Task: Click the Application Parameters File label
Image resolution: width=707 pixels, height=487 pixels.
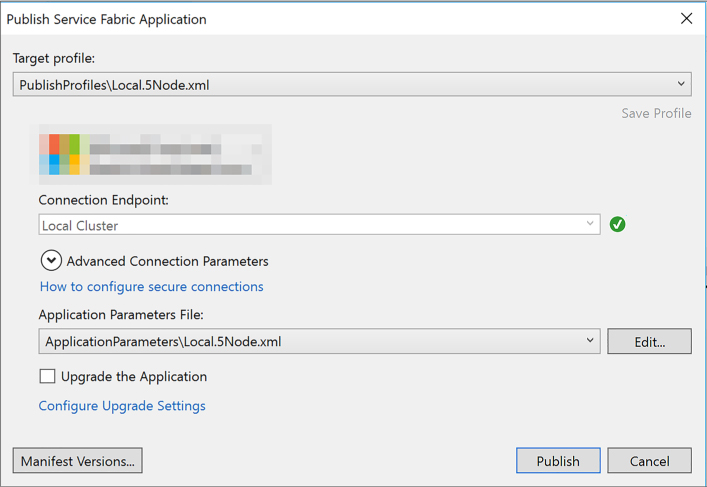Action: (x=121, y=314)
